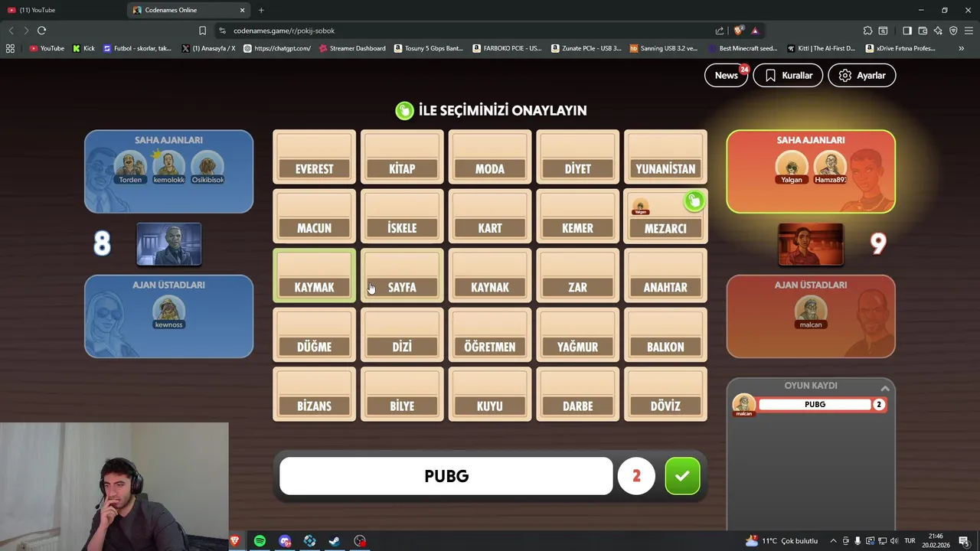
Task: Open Brave Rewards triangle icon
Action: 755,31
